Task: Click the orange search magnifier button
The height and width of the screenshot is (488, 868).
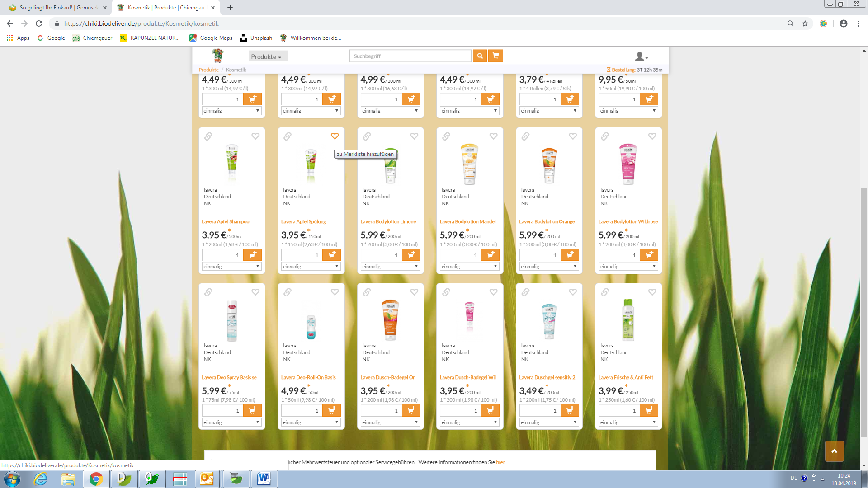Action: tap(480, 56)
